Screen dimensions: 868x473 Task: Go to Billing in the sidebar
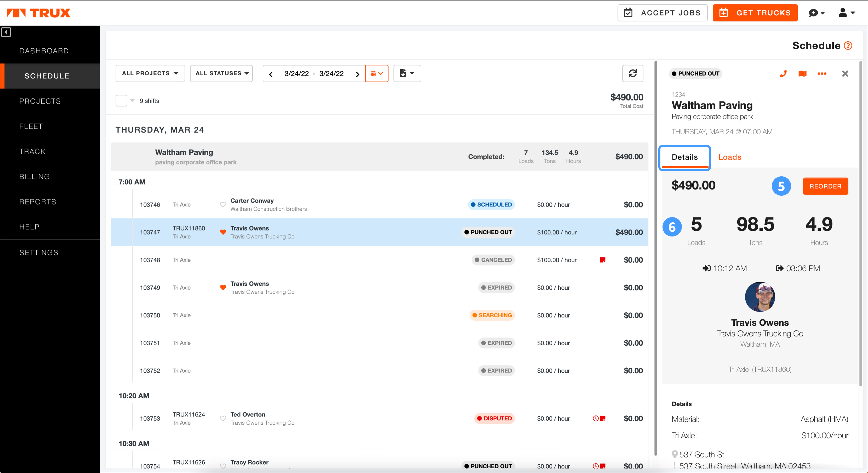tap(34, 176)
